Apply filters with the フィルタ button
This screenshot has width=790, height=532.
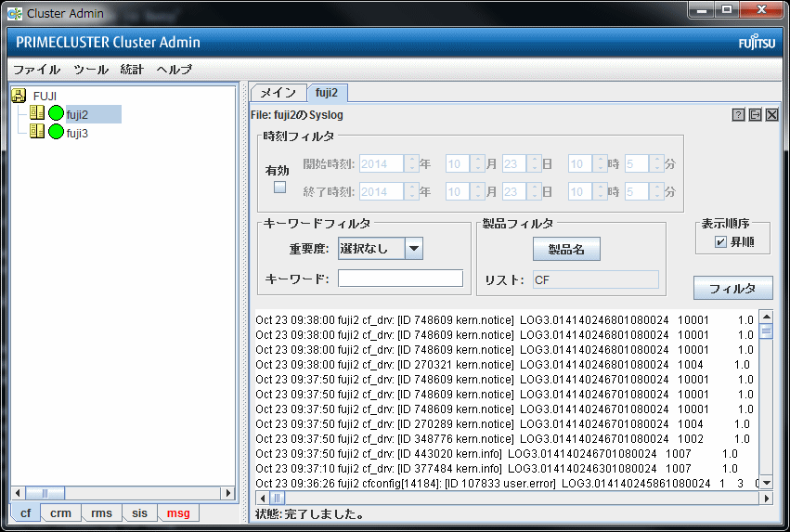click(x=732, y=288)
